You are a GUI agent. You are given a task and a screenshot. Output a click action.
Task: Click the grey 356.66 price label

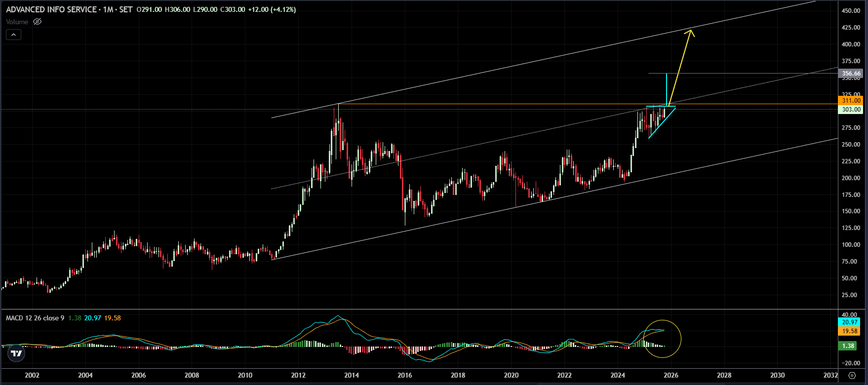click(x=851, y=74)
